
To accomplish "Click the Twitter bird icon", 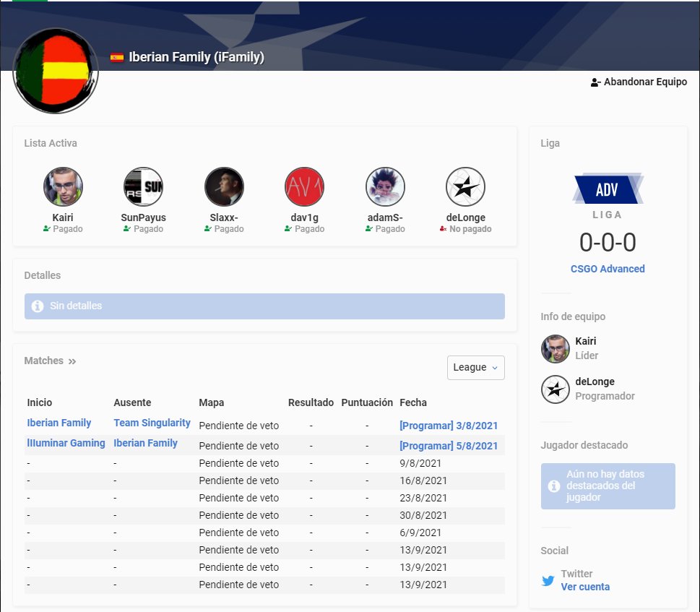I will coord(548,580).
